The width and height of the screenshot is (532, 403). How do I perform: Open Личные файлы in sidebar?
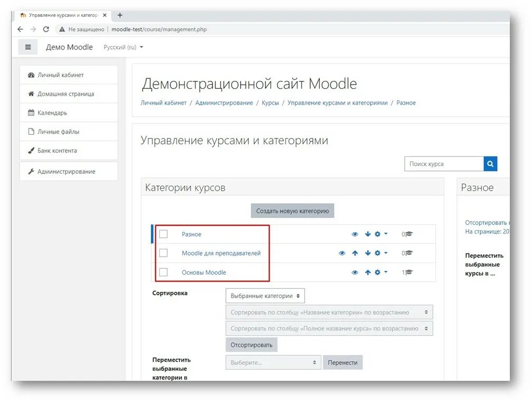click(x=69, y=132)
